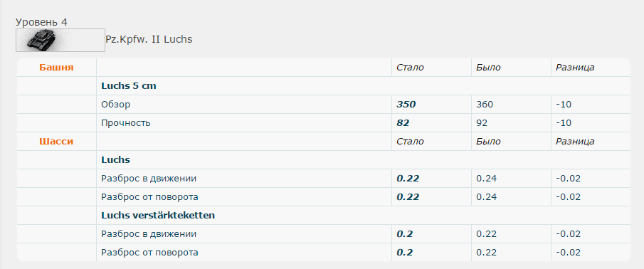Click the orange Шасси section header
This screenshot has height=269, width=644.
[56, 142]
